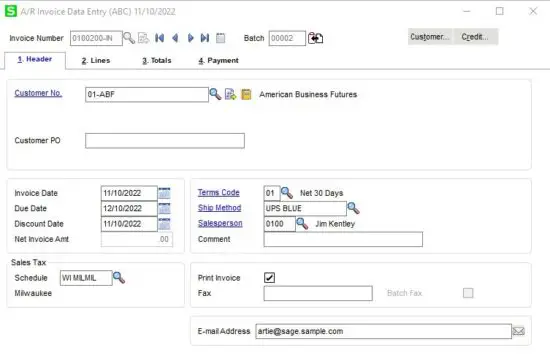The width and height of the screenshot is (550, 361).
Task: Switch to the 2. Lines tab
Action: coord(96,60)
